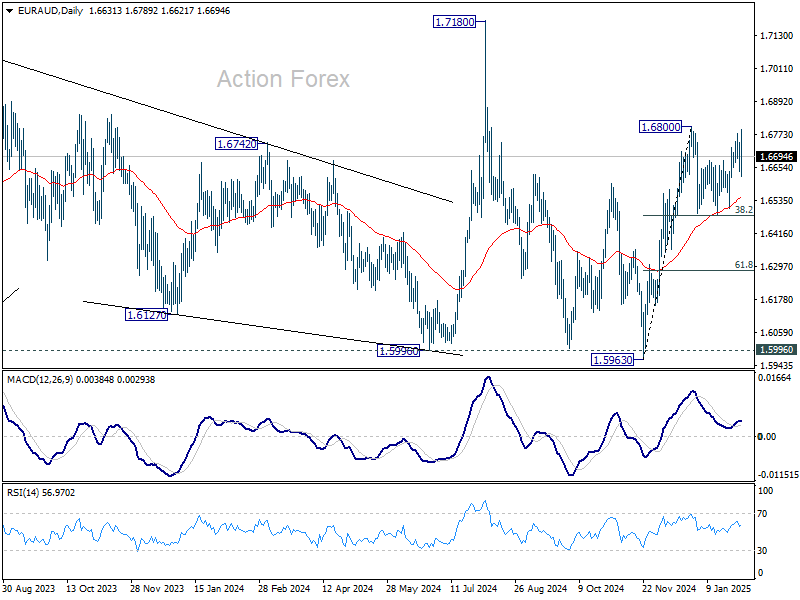The image size is (800, 600).
Task: Click the RSI scale level 100
Action: click(x=766, y=491)
